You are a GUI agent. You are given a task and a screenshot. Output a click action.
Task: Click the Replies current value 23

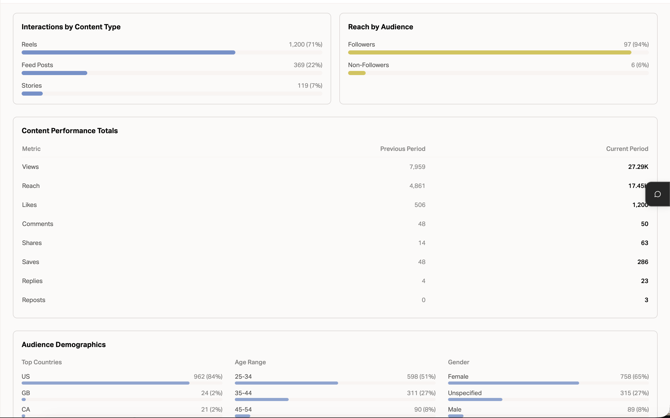click(x=644, y=281)
